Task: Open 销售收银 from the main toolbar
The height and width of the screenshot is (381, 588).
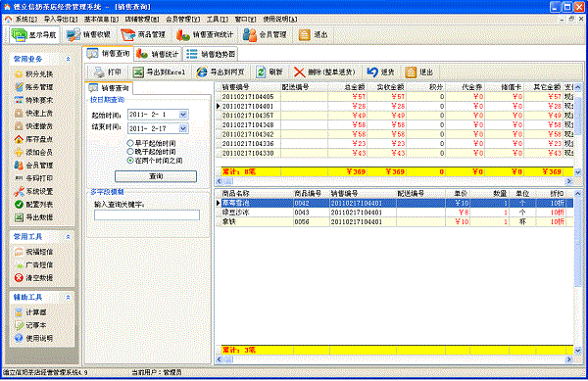Action: coord(88,35)
